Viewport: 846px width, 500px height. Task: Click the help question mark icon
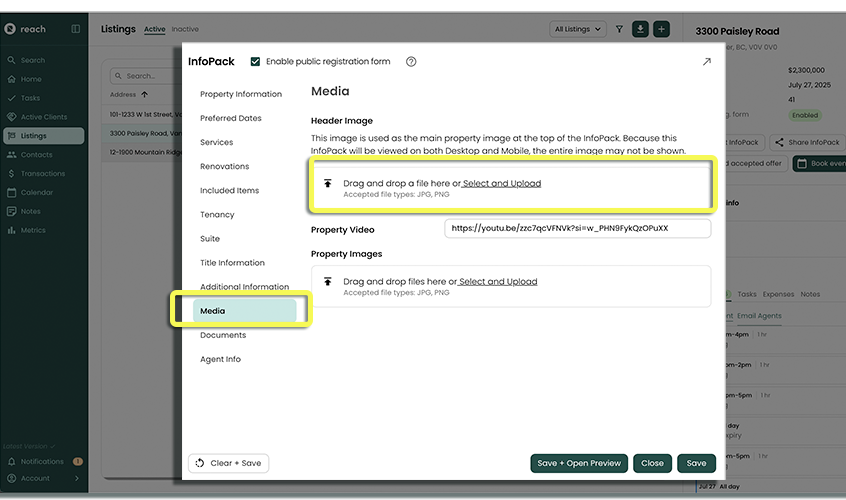[x=411, y=62]
